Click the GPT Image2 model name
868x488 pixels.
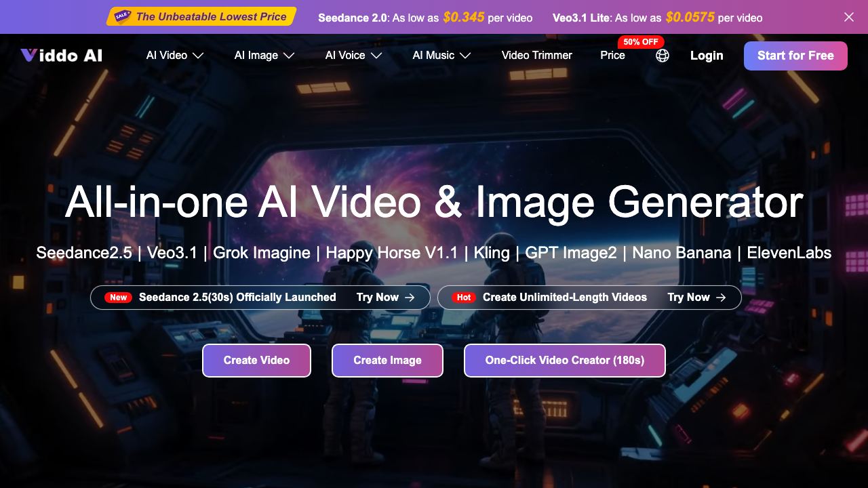(x=571, y=253)
